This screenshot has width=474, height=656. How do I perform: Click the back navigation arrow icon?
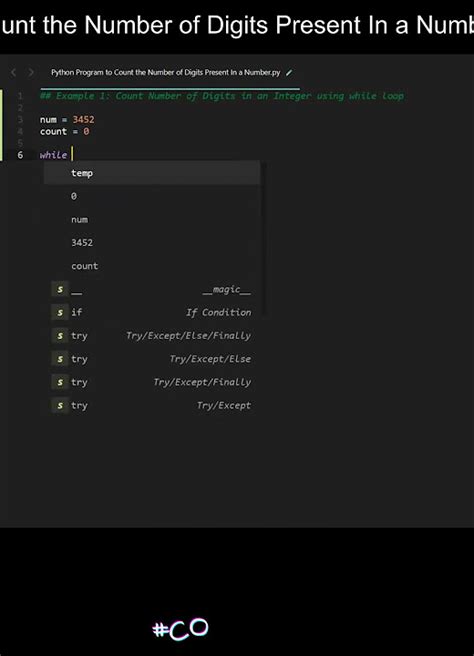coord(13,73)
